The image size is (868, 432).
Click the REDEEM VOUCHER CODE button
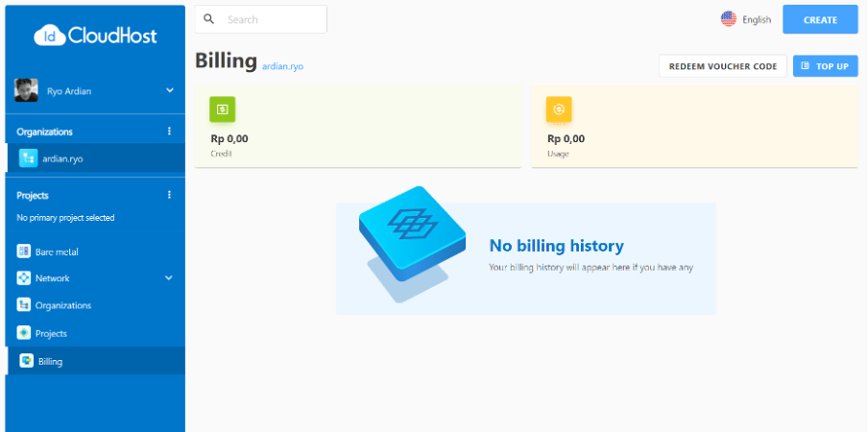click(x=723, y=66)
